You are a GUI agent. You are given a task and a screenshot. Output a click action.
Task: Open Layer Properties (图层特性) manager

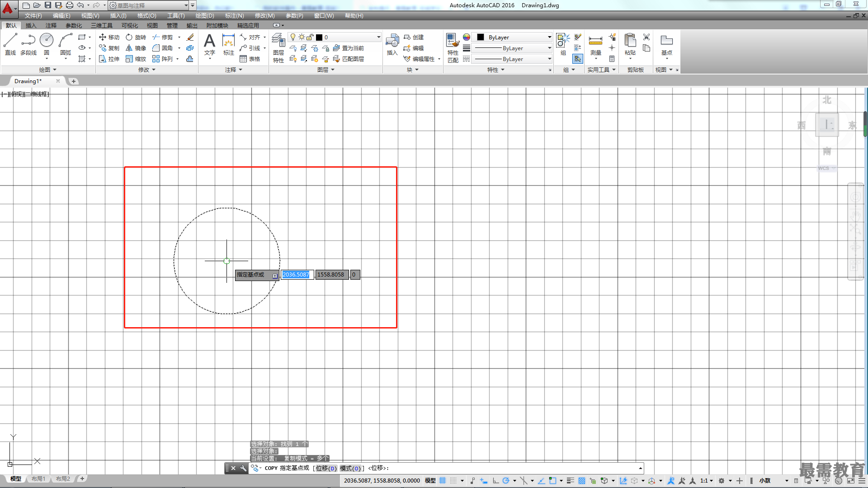coord(278,48)
